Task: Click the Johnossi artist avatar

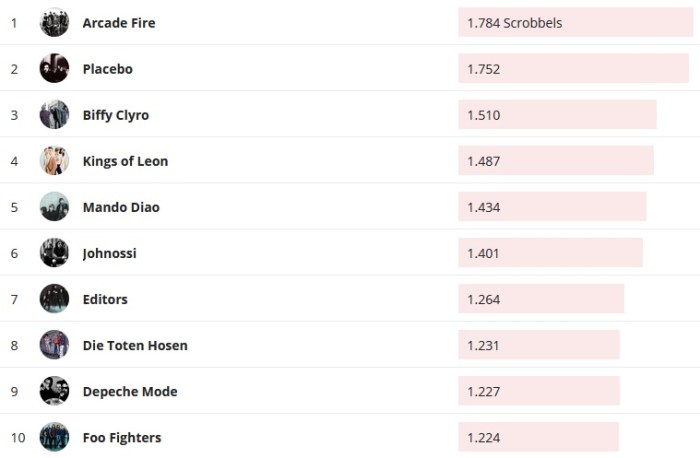Action: pyautogui.click(x=54, y=253)
